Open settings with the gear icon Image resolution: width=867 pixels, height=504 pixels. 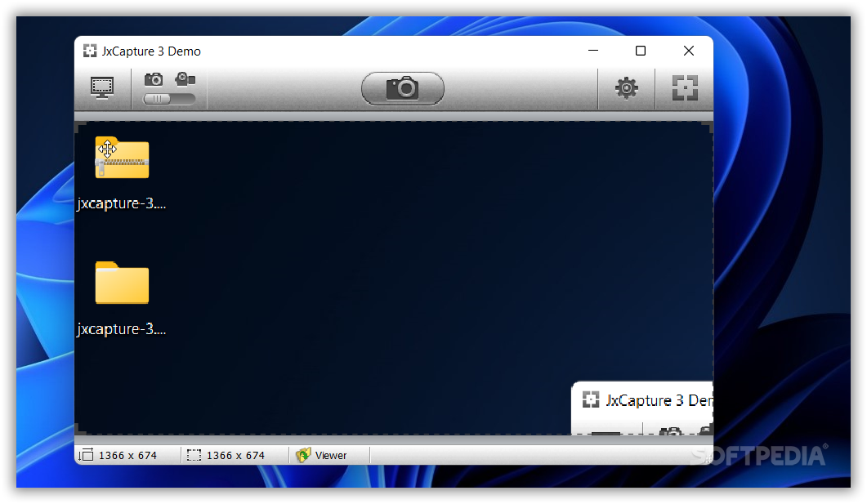(x=627, y=88)
